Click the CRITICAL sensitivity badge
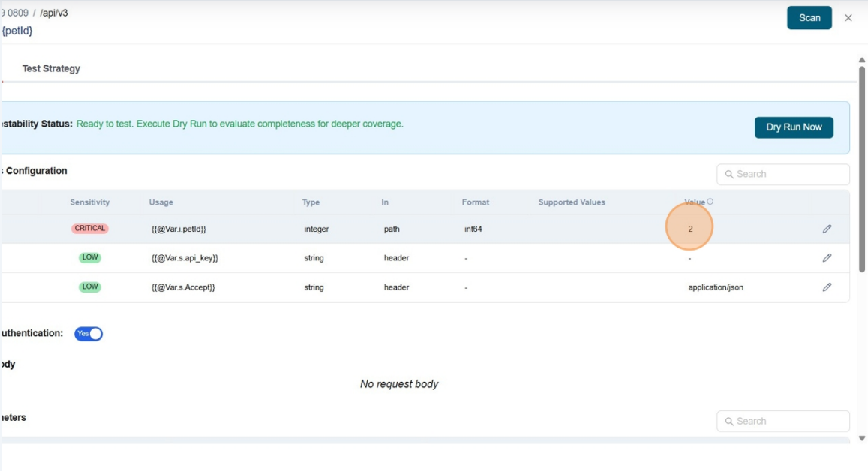 [89, 228]
